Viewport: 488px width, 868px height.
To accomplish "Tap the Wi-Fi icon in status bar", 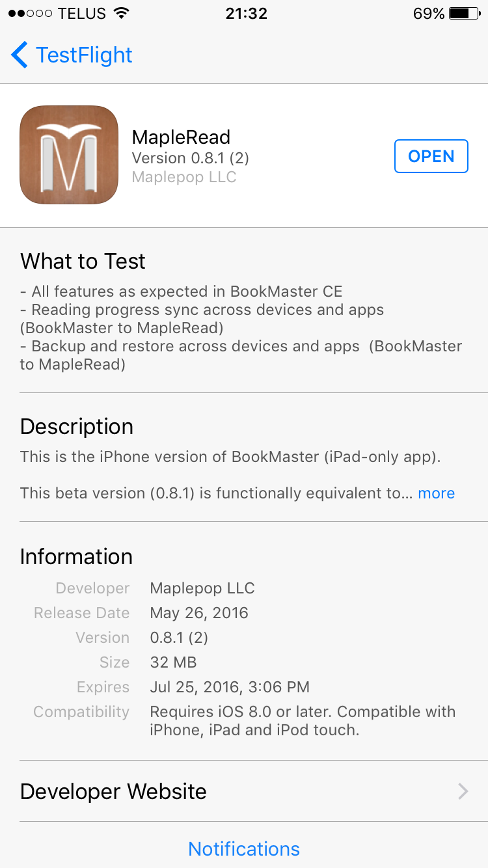I will [120, 14].
